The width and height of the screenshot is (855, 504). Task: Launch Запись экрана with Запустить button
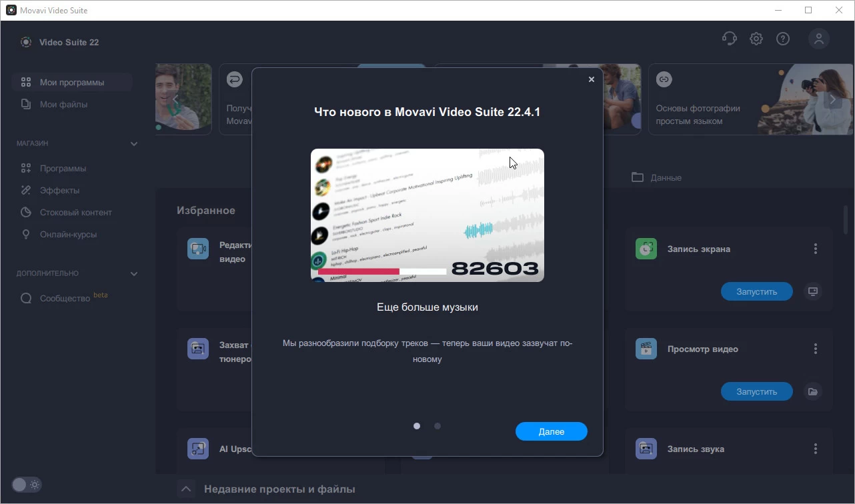(x=756, y=291)
